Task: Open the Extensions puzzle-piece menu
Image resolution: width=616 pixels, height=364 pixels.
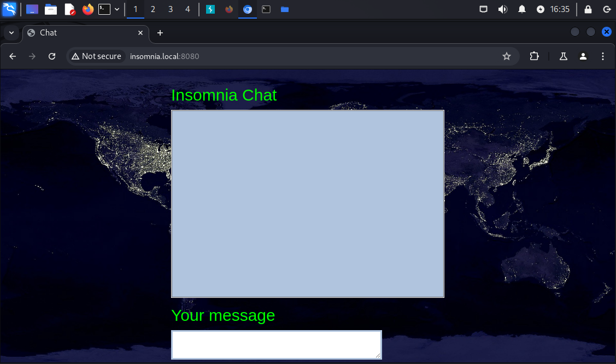Action: pos(534,56)
